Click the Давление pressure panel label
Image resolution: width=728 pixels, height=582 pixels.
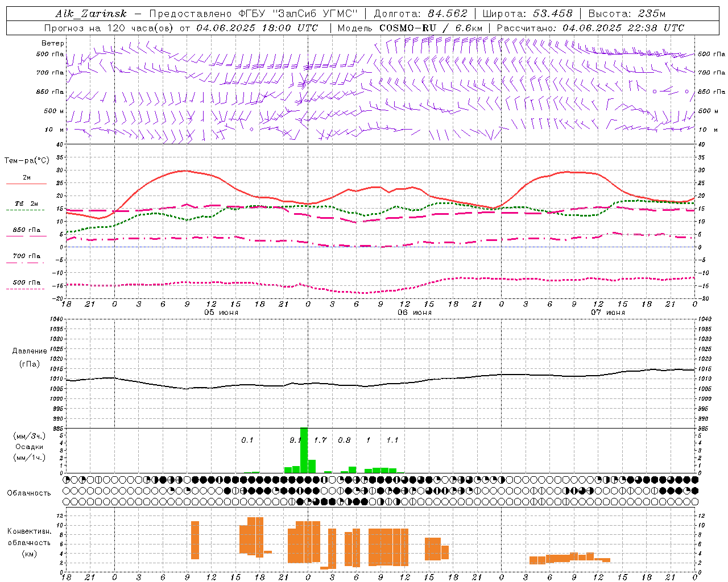pyautogui.click(x=30, y=351)
